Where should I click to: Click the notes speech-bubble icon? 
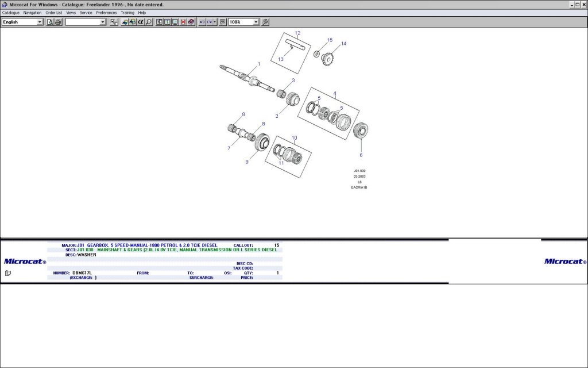click(223, 22)
